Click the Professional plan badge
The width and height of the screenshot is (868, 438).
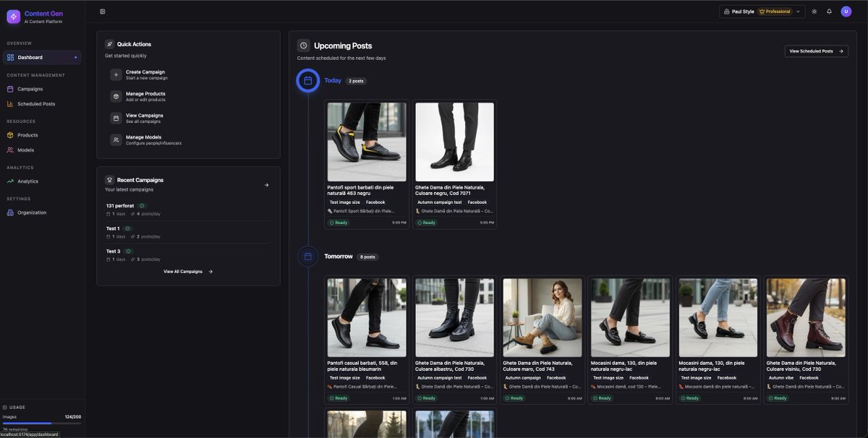point(775,12)
